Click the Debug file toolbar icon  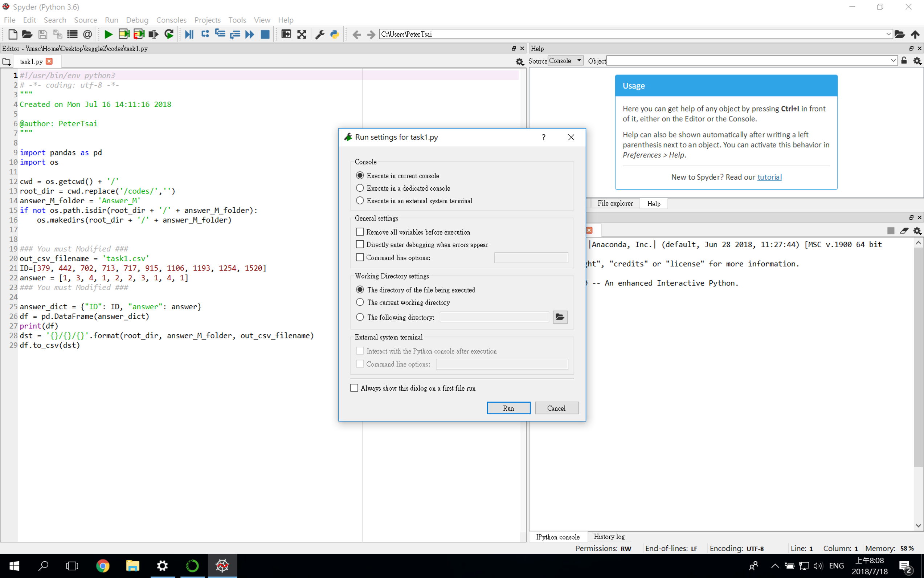189,34
